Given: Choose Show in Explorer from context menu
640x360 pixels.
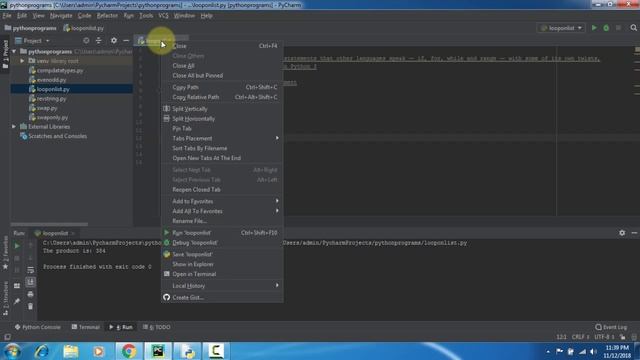Looking at the screenshot, I should 222,264.
